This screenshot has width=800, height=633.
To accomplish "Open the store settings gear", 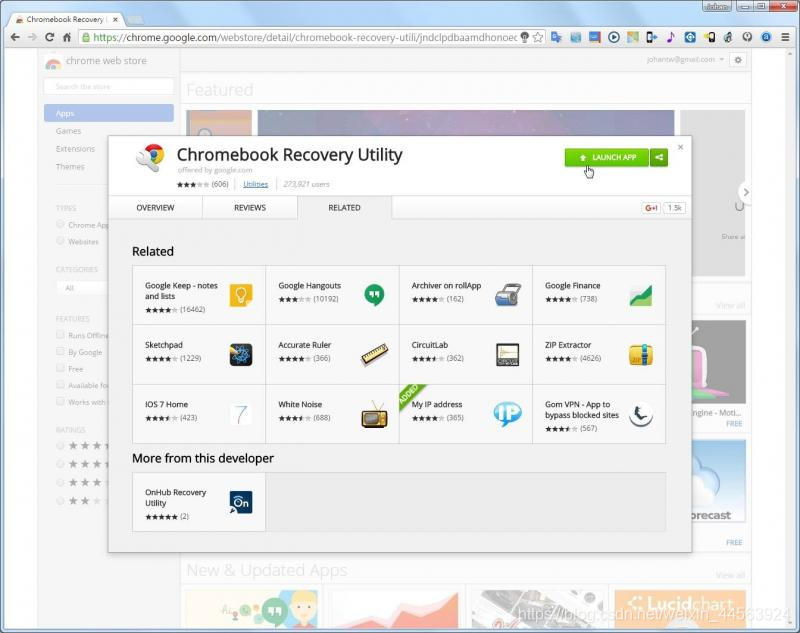I will pyautogui.click(x=738, y=60).
